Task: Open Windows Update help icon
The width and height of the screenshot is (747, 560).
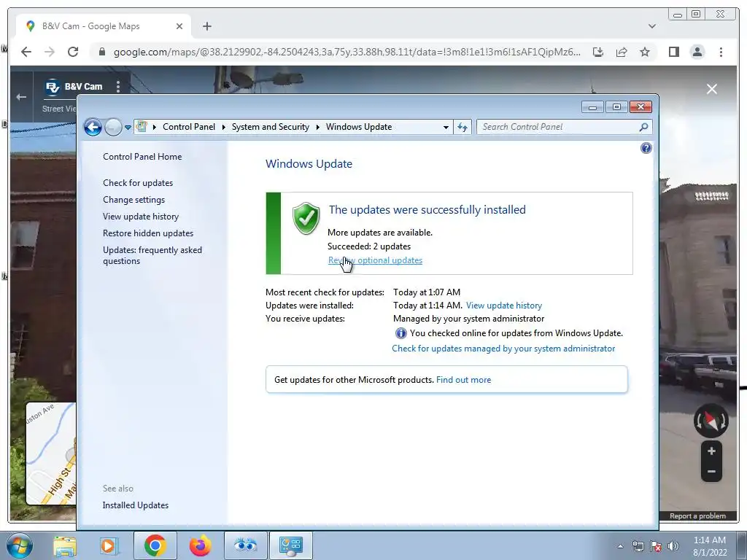Action: pyautogui.click(x=646, y=148)
